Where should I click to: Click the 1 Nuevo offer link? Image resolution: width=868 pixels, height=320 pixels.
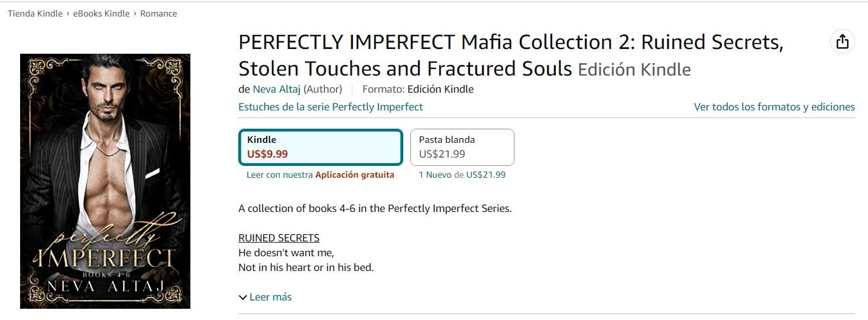tap(435, 175)
